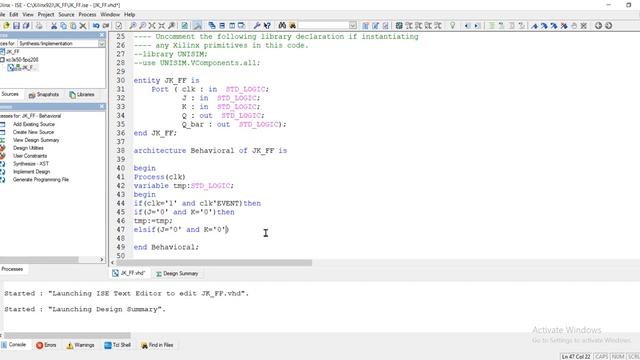Click the round left-arrow icon at toolbar end
Screen dimensions: 640x360
(598, 26)
